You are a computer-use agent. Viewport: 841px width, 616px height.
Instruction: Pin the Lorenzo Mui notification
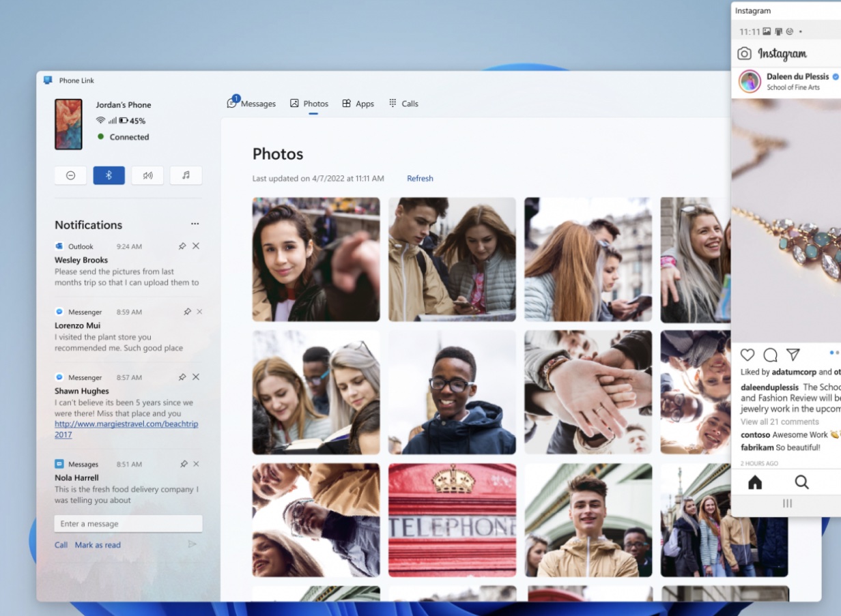(x=187, y=312)
